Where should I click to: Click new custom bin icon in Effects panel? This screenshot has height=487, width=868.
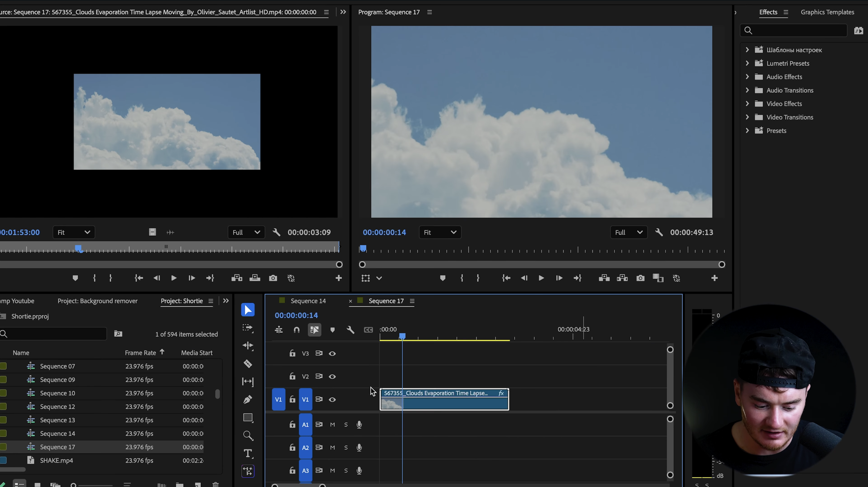point(859,31)
